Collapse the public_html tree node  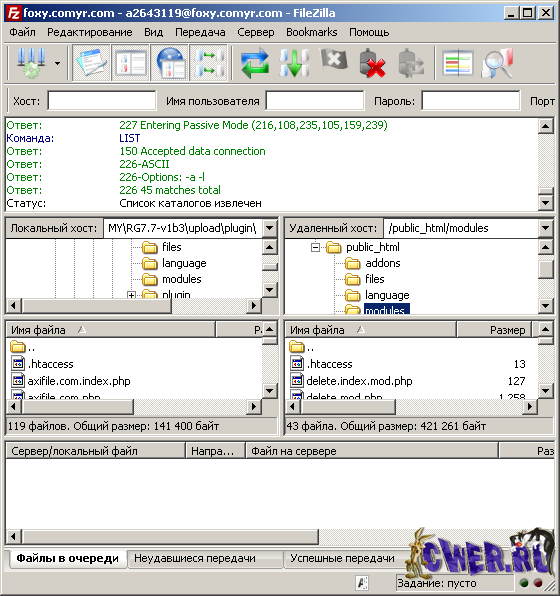tap(315, 248)
